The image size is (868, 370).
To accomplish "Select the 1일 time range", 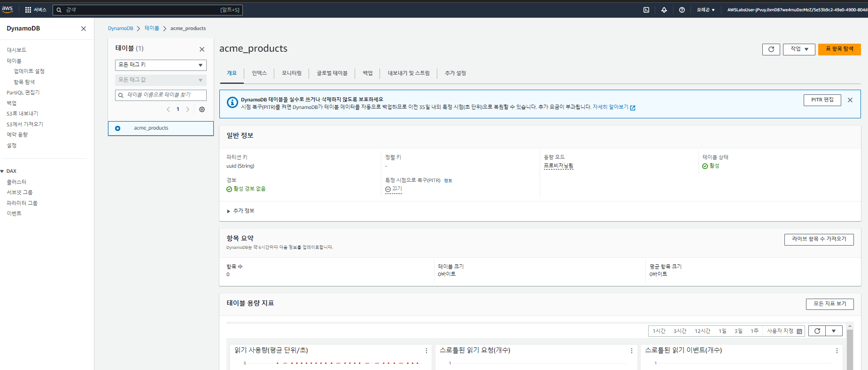I will click(722, 331).
